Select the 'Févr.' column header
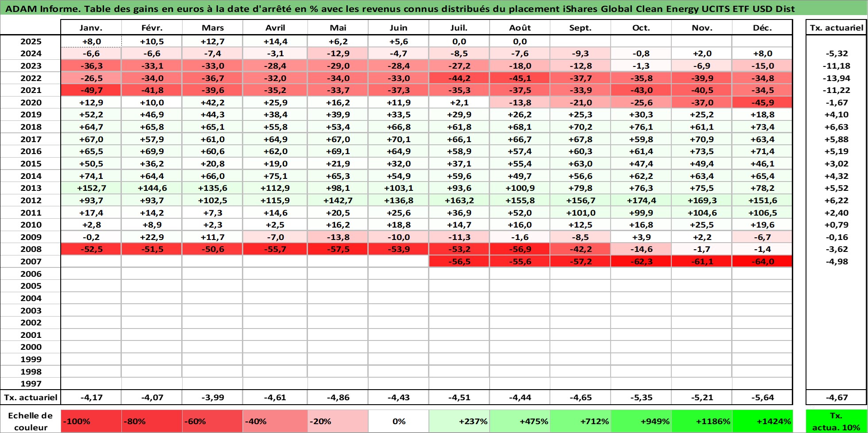Viewport: 868px width, 433px height. point(152,27)
